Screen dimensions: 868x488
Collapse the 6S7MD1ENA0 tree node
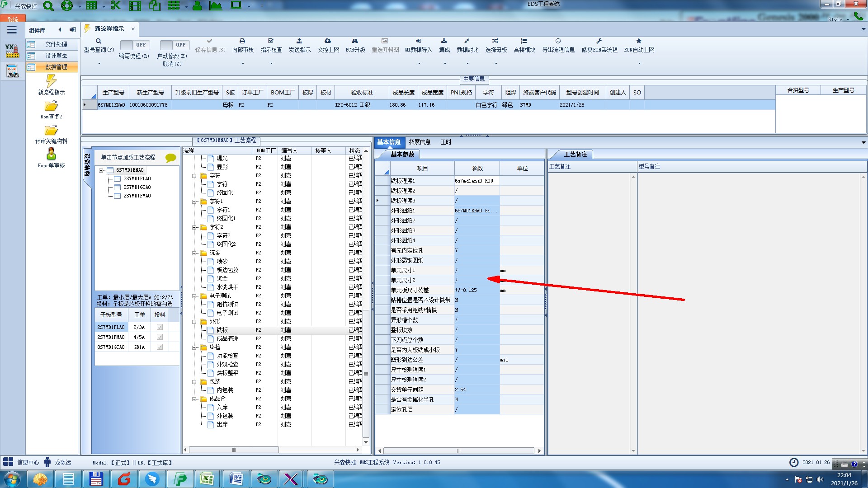point(102,170)
